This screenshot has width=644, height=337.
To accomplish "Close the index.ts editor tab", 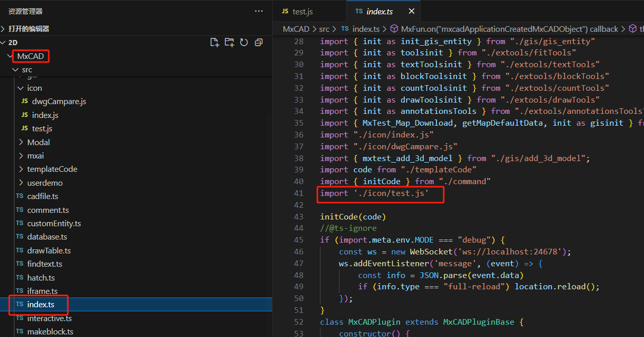I will point(411,11).
